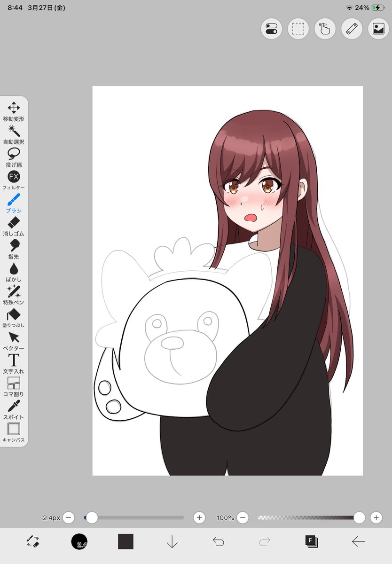Viewport: 392px width, 564px height.
Task: Select the Lasso (投げ縄) tool
Action: (x=14, y=157)
